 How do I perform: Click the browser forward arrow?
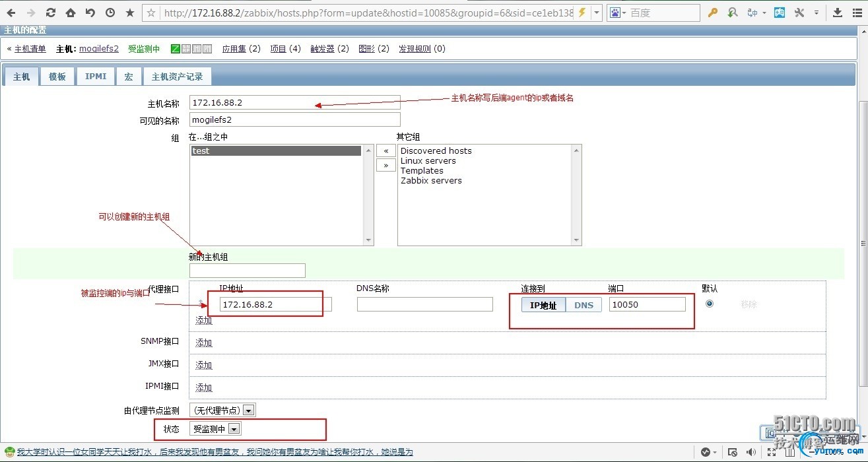[x=31, y=13]
